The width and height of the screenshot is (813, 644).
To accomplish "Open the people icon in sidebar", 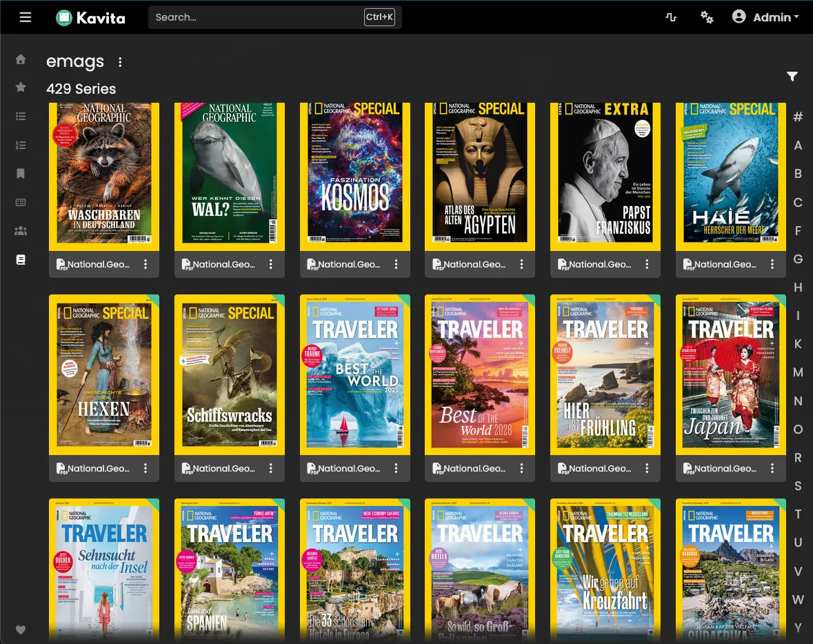I will coord(21,231).
